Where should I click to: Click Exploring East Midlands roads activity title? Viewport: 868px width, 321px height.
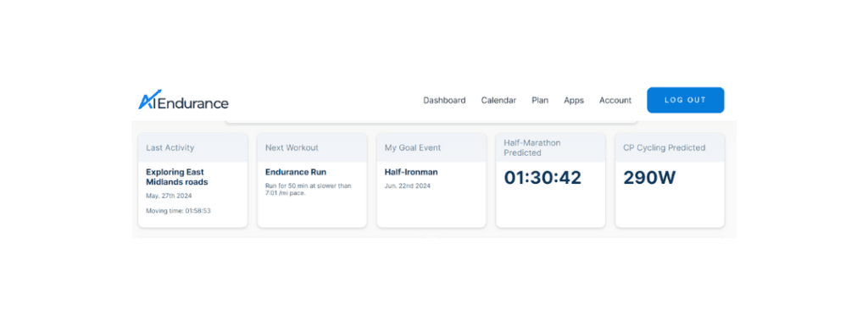pos(177,177)
